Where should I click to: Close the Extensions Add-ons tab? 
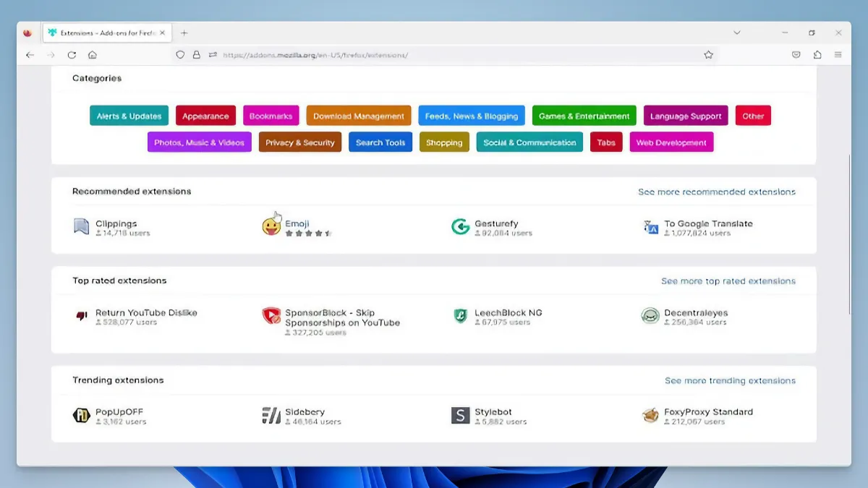tap(163, 33)
